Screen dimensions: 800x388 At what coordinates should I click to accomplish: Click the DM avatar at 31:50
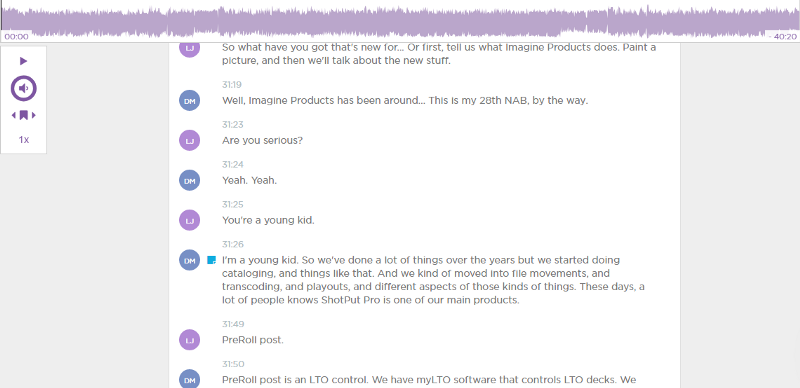point(189,379)
